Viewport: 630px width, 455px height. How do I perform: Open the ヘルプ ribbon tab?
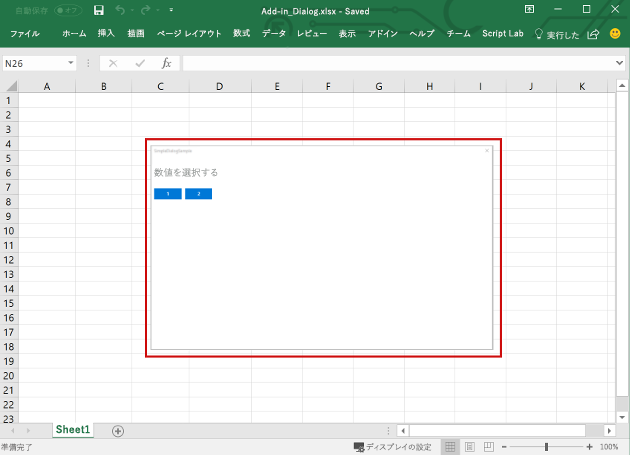[x=422, y=34]
